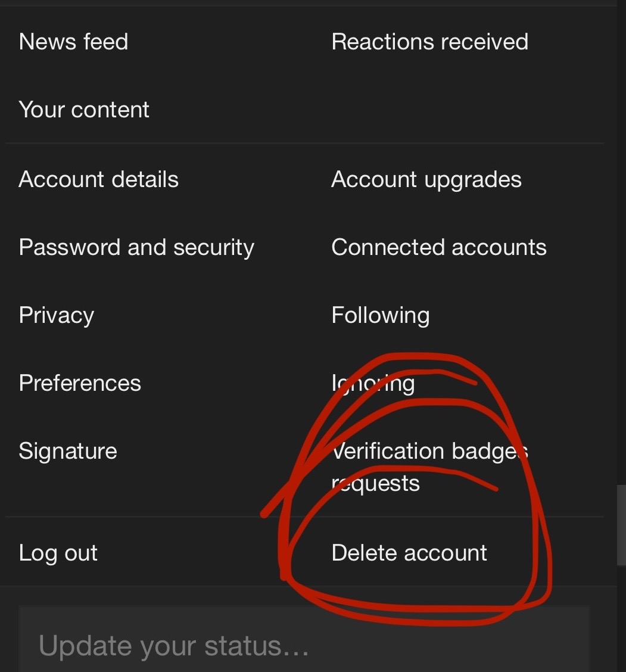
Task: Select Password and security
Action: [136, 247]
